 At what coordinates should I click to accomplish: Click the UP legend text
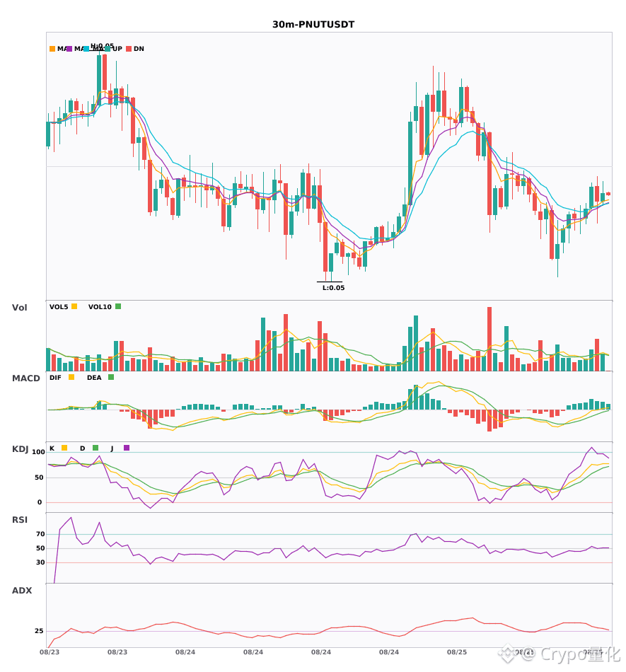117,49
